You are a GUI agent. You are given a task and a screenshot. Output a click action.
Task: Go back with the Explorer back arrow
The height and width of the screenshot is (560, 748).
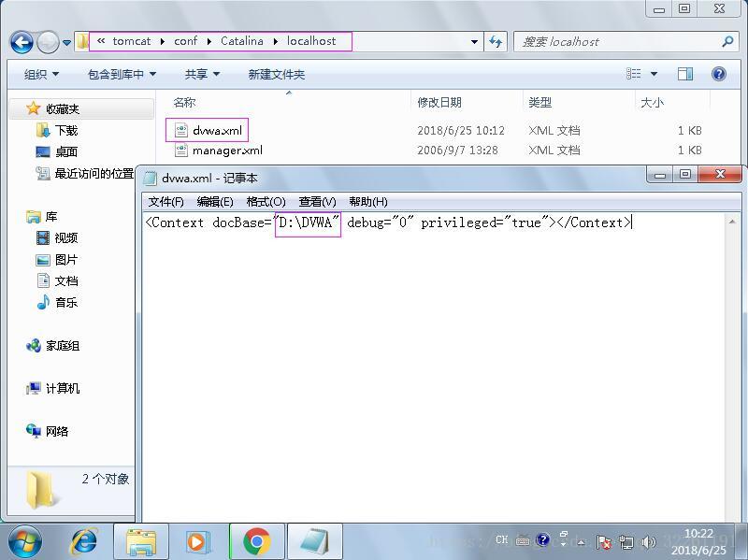click(x=22, y=42)
